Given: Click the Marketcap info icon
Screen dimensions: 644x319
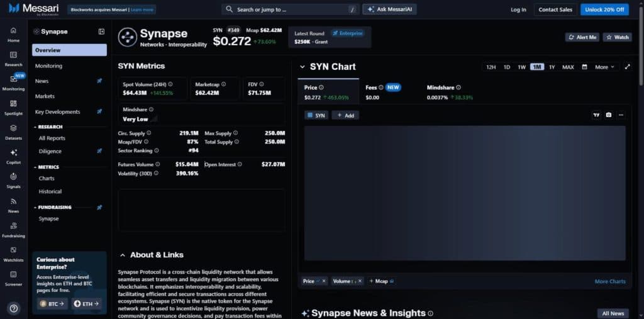Looking at the screenshot, I should pos(223,84).
